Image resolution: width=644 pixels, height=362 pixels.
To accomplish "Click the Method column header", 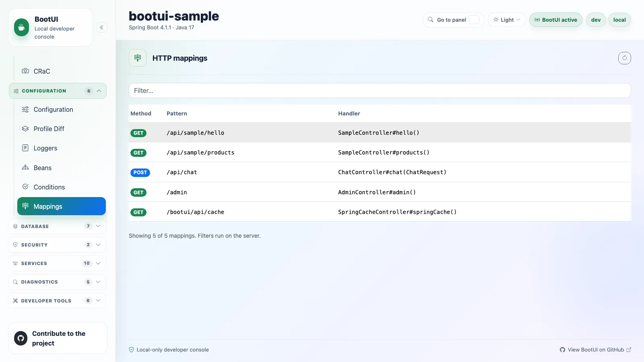I will tap(141, 113).
